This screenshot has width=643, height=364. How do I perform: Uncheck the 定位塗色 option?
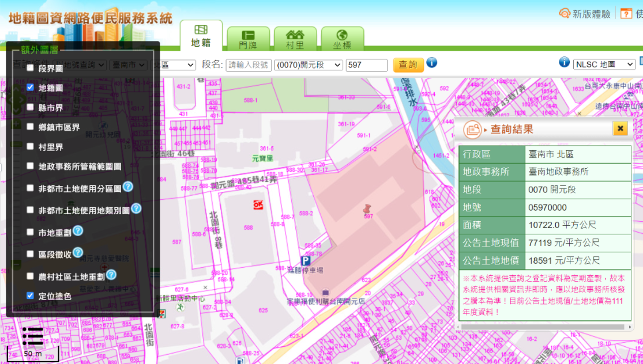30,295
